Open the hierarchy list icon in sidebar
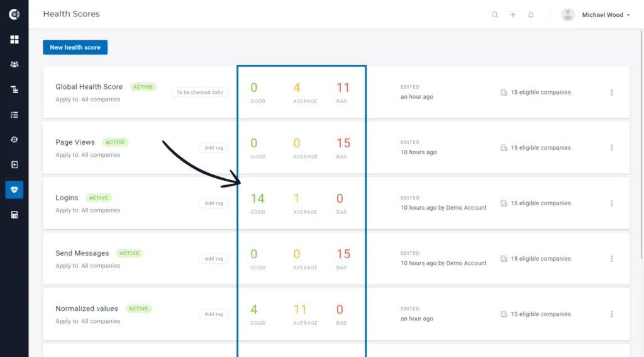 [14, 89]
